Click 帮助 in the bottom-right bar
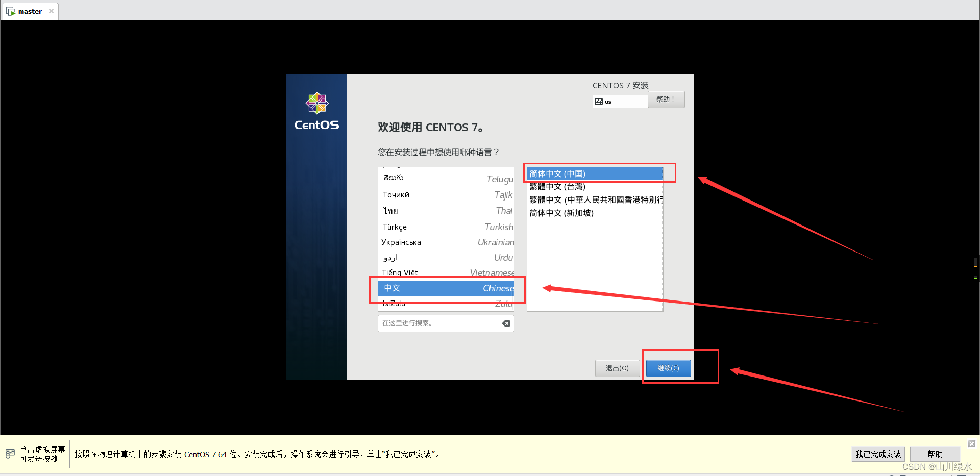This screenshot has width=980, height=476. (x=935, y=454)
